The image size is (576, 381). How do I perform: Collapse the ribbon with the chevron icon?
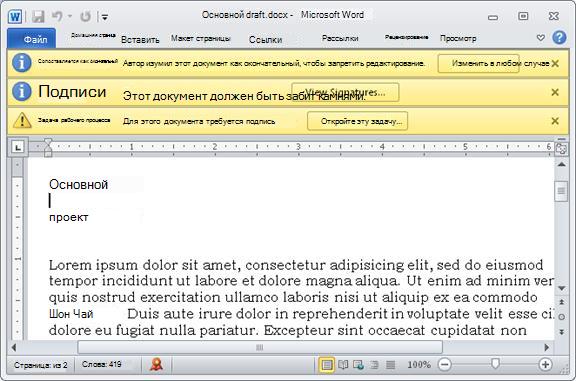click(x=540, y=37)
